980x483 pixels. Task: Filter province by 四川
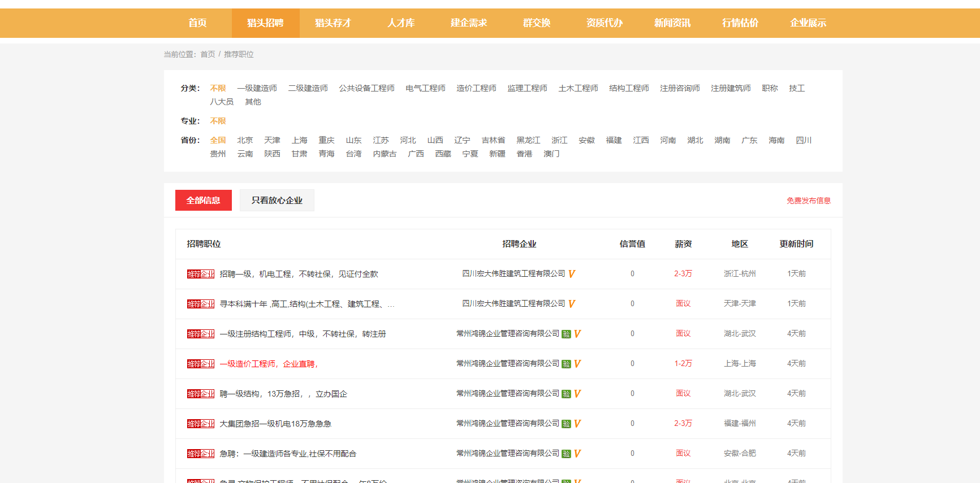[804, 140]
